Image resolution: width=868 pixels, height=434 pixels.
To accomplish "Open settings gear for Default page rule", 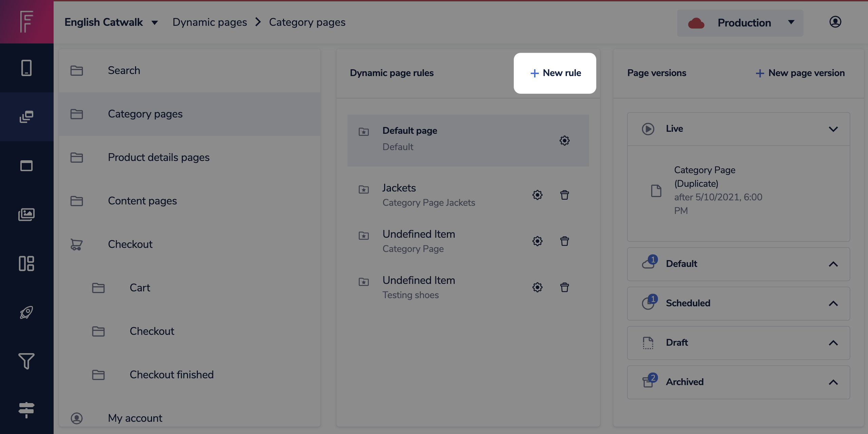I will [x=565, y=141].
